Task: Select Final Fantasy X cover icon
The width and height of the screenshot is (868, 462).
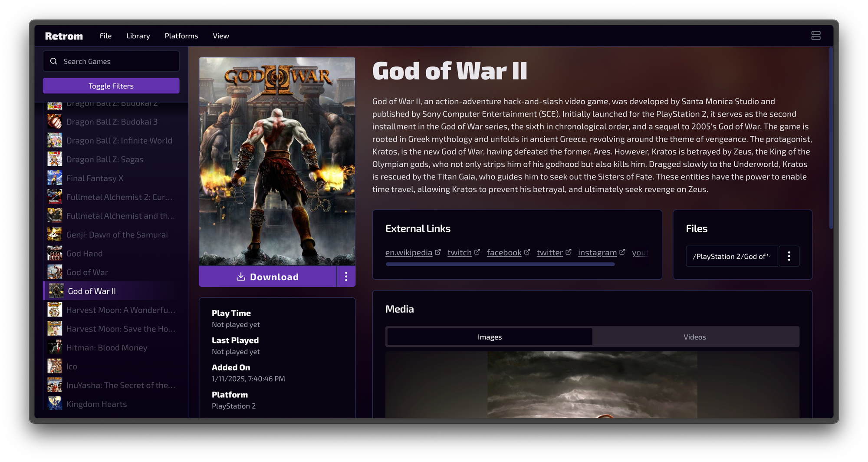Action: click(55, 178)
